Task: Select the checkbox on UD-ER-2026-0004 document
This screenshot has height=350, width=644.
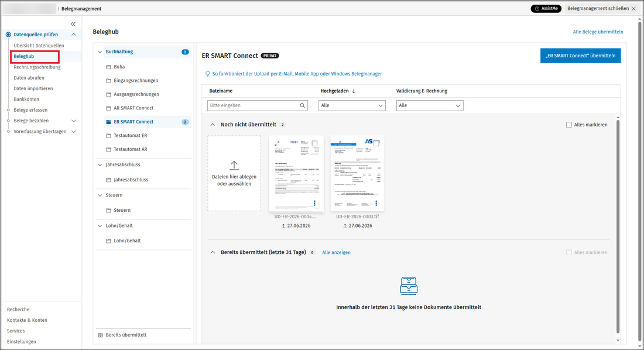Action: pos(314,144)
